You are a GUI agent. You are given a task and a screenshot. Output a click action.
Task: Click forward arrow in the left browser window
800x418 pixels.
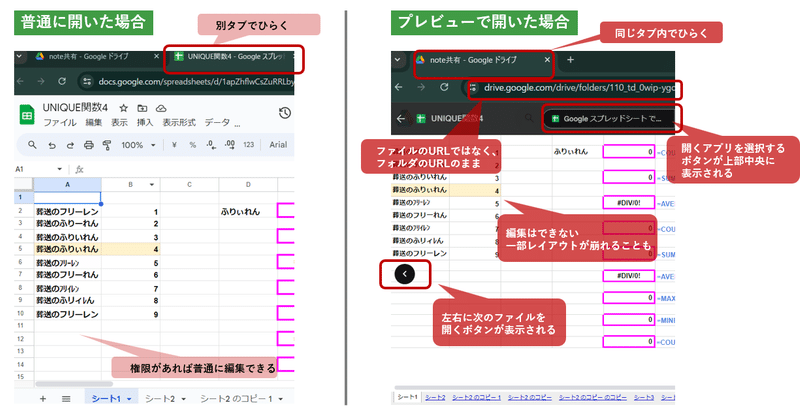(x=41, y=81)
